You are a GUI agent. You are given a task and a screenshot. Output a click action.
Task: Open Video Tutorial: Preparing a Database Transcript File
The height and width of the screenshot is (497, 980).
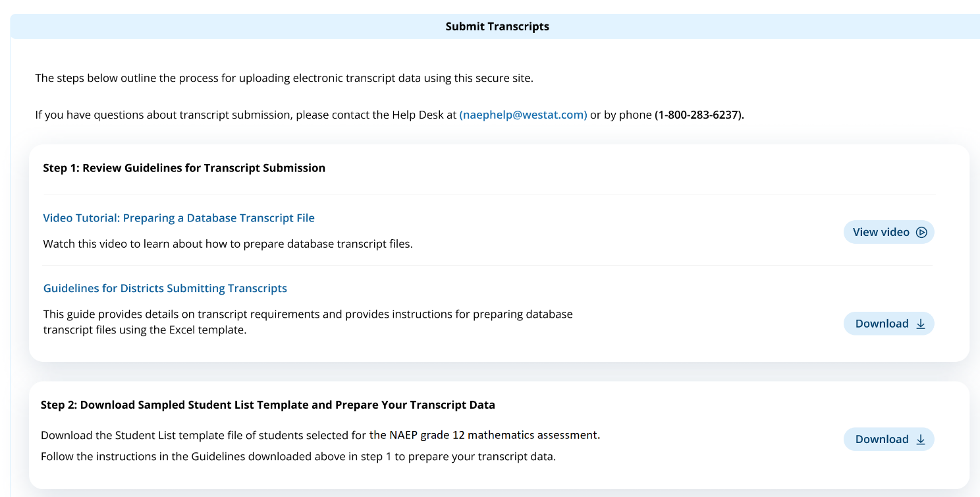point(178,218)
